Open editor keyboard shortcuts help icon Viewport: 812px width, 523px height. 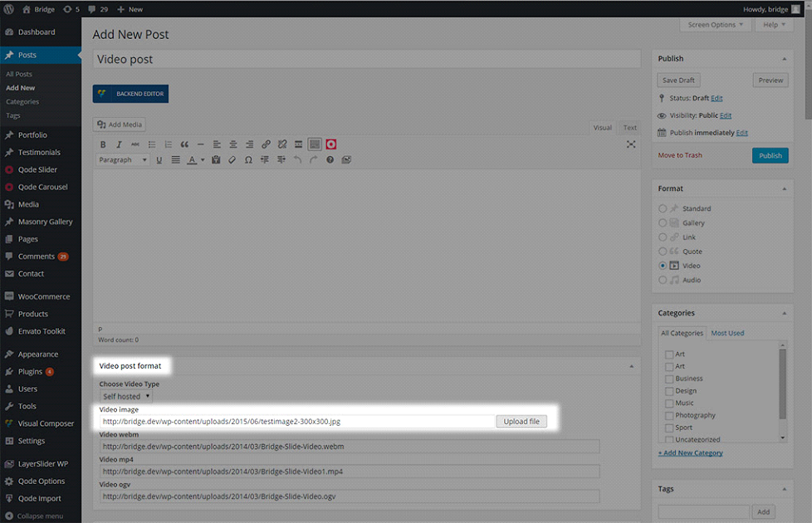click(330, 160)
